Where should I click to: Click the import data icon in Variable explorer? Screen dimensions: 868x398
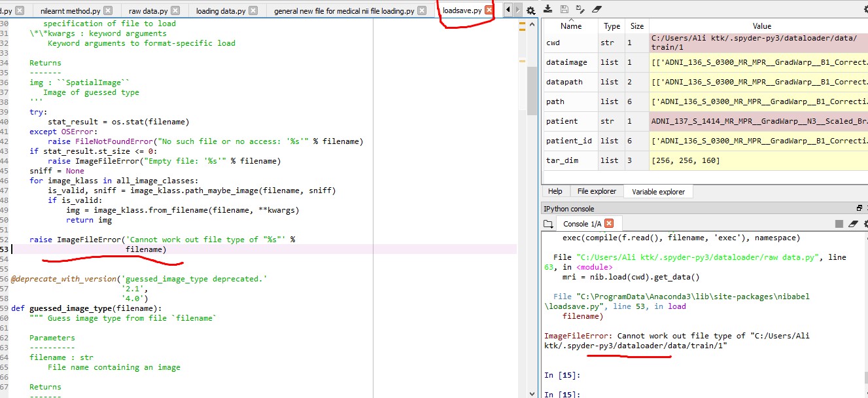pos(548,9)
